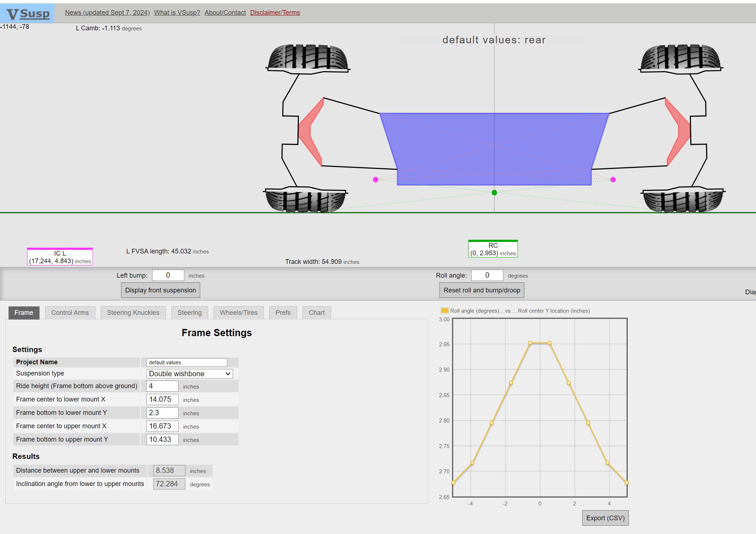Click the left magenta instant center dot
Image resolution: width=756 pixels, height=534 pixels.
[x=375, y=179]
